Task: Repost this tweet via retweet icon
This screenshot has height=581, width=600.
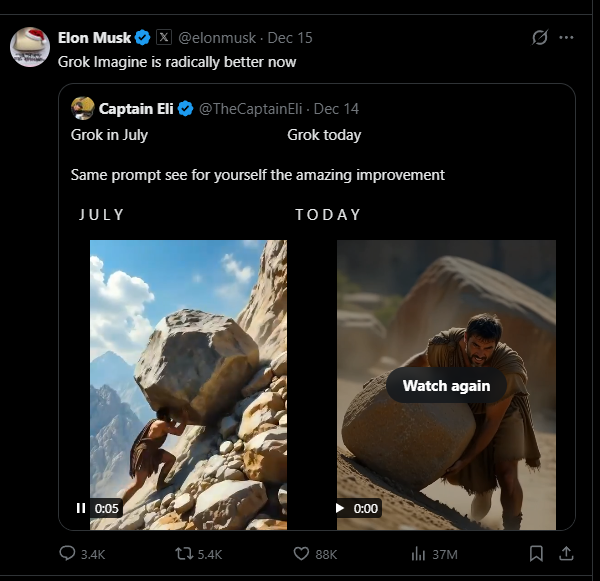Action: click(185, 553)
